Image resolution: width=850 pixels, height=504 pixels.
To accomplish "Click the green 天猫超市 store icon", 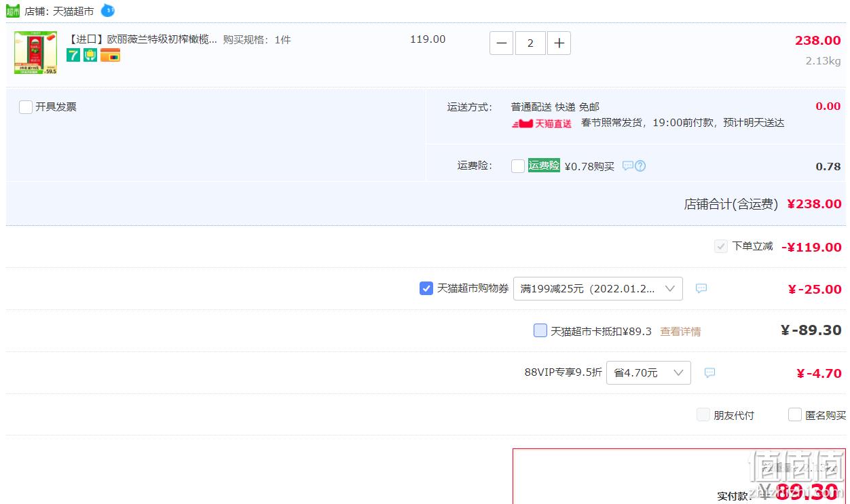I will [13, 11].
